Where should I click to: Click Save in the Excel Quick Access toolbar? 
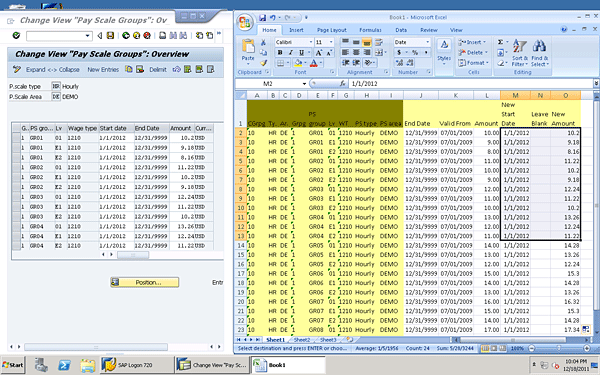[x=262, y=18]
